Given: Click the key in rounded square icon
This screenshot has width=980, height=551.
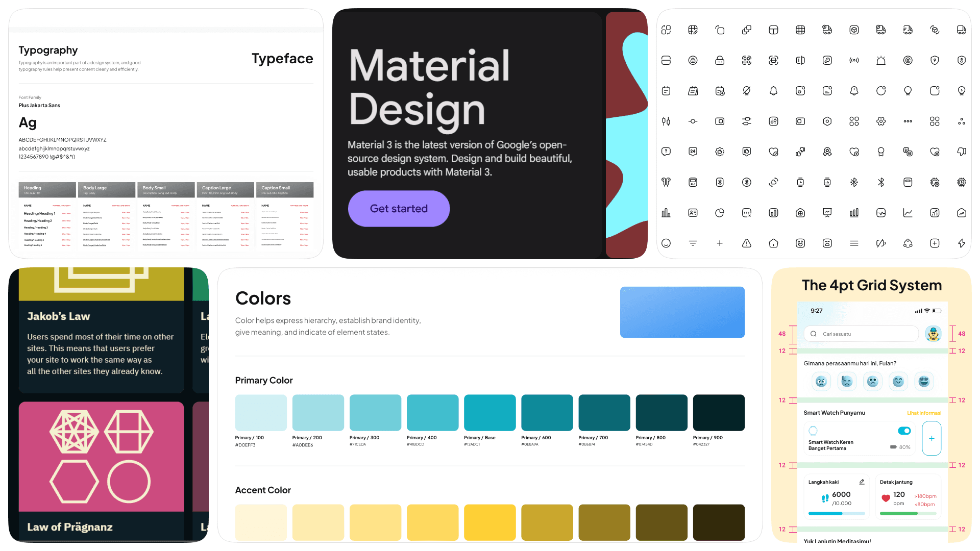Looking at the screenshot, I should (827, 60).
